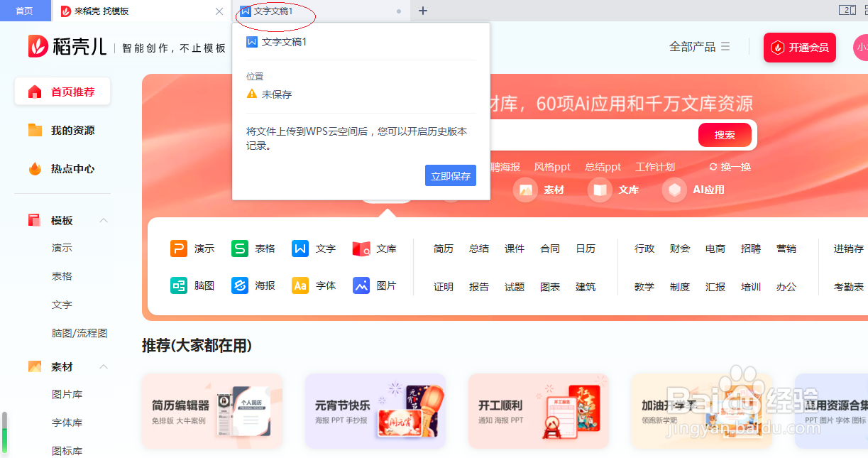Open the 开工顺利 recommendation card
The width and height of the screenshot is (868, 458).
click(539, 410)
